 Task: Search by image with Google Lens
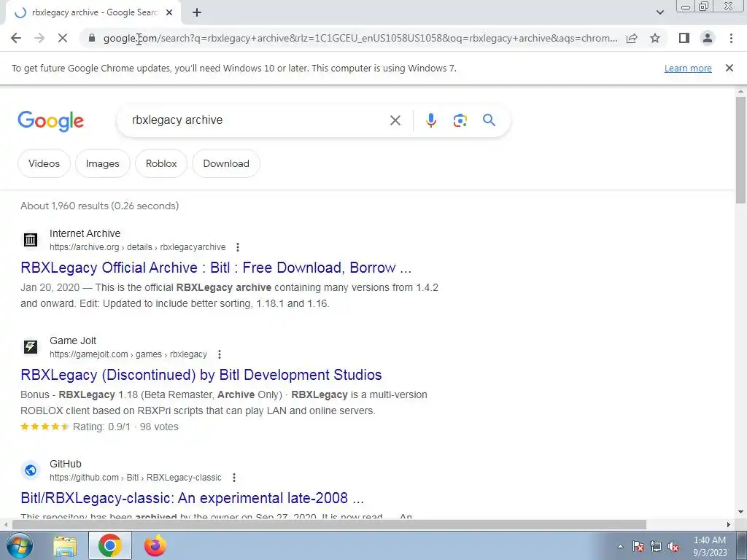coord(460,120)
